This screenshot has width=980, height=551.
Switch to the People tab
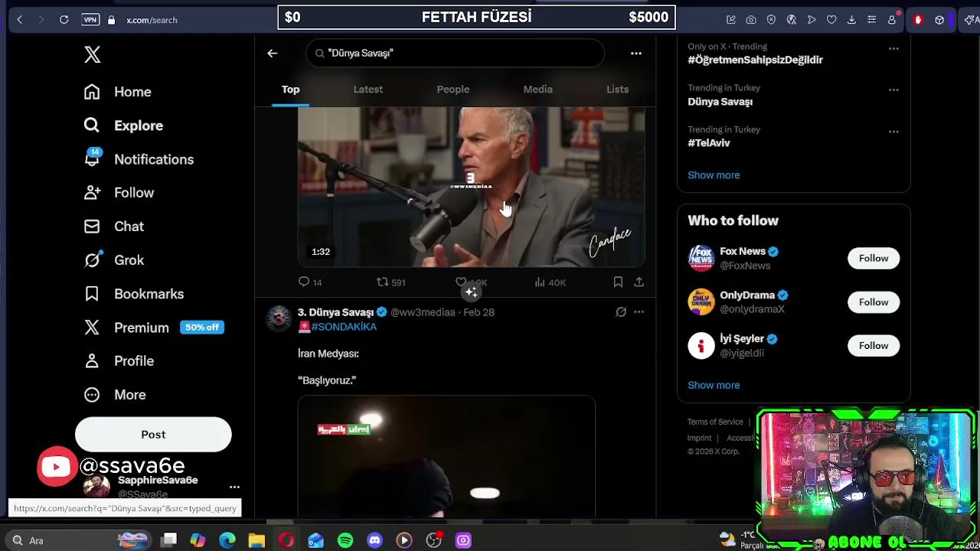453,90
